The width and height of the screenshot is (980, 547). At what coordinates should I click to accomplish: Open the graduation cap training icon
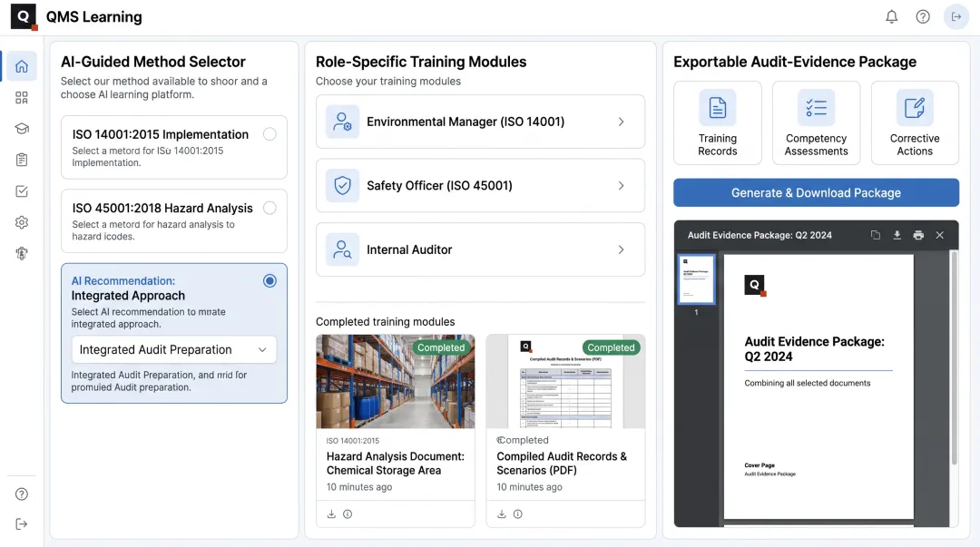point(22,129)
